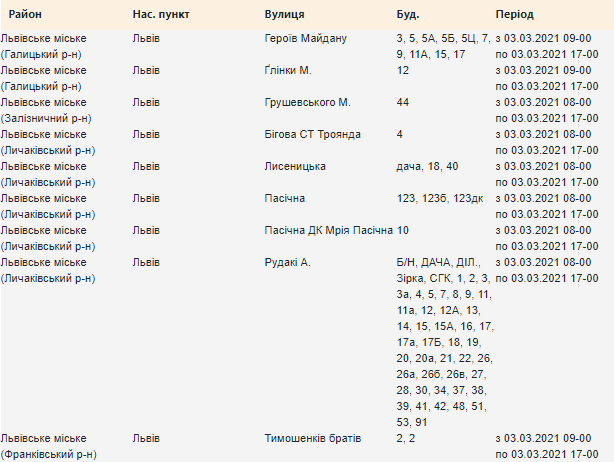Click the Нас. пункт column header
This screenshot has width=614, height=462.
click(161, 14)
